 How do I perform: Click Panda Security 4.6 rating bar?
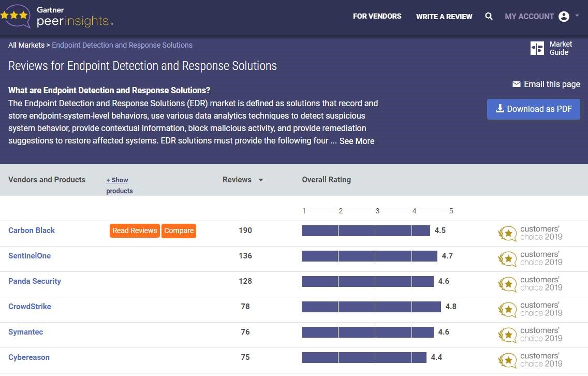367,281
